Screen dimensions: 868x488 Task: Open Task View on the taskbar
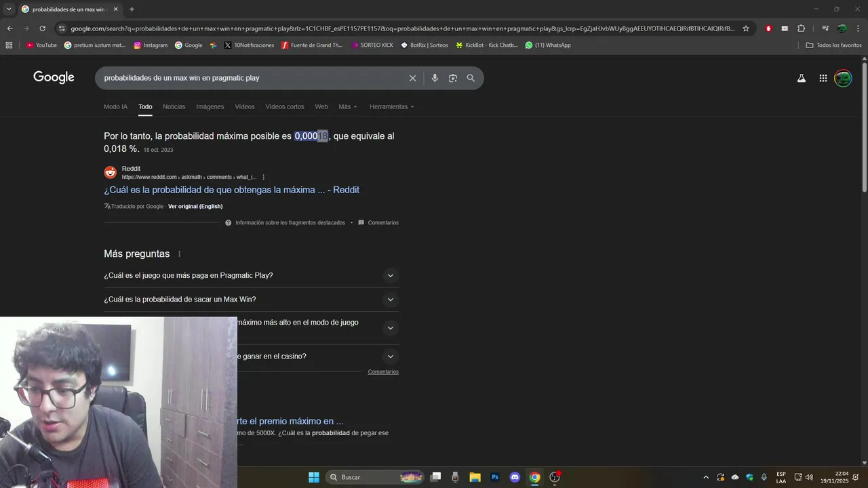(436, 477)
